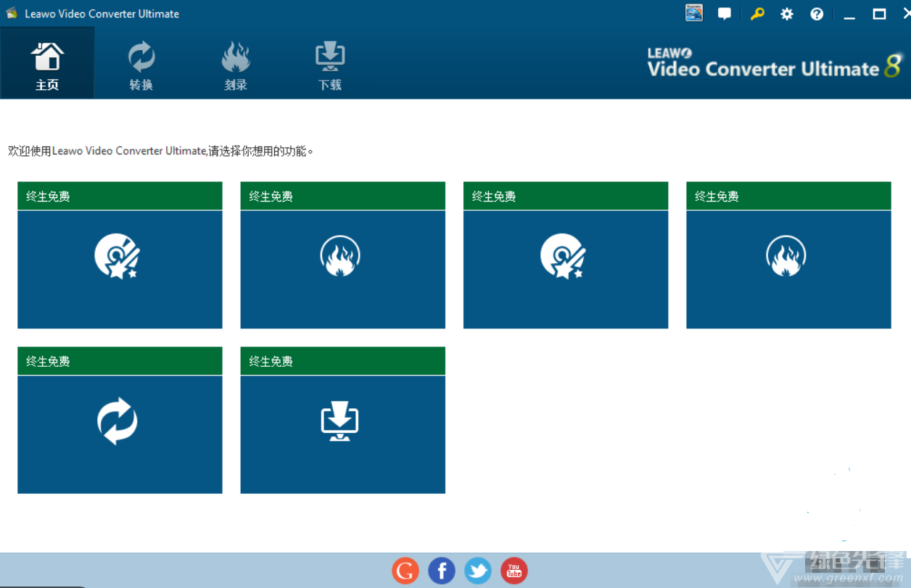Open the download tile with monitor arrow icon

[x=343, y=420]
